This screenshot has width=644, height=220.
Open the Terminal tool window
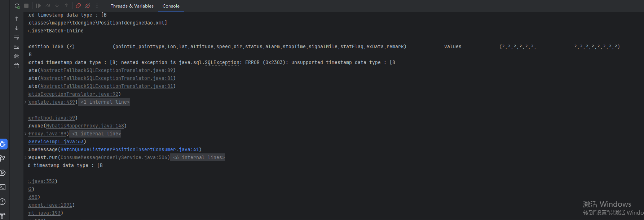click(x=3, y=187)
